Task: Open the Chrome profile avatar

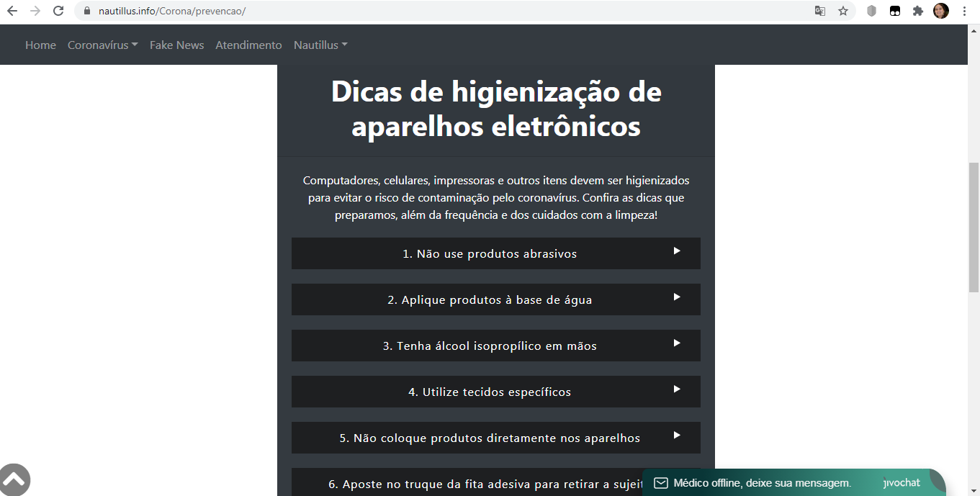Action: tap(940, 12)
